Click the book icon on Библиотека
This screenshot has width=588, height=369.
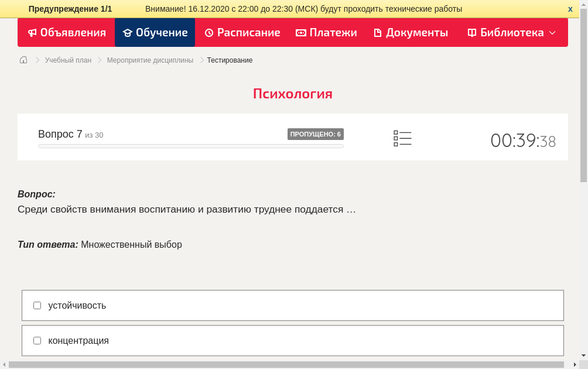pyautogui.click(x=471, y=33)
